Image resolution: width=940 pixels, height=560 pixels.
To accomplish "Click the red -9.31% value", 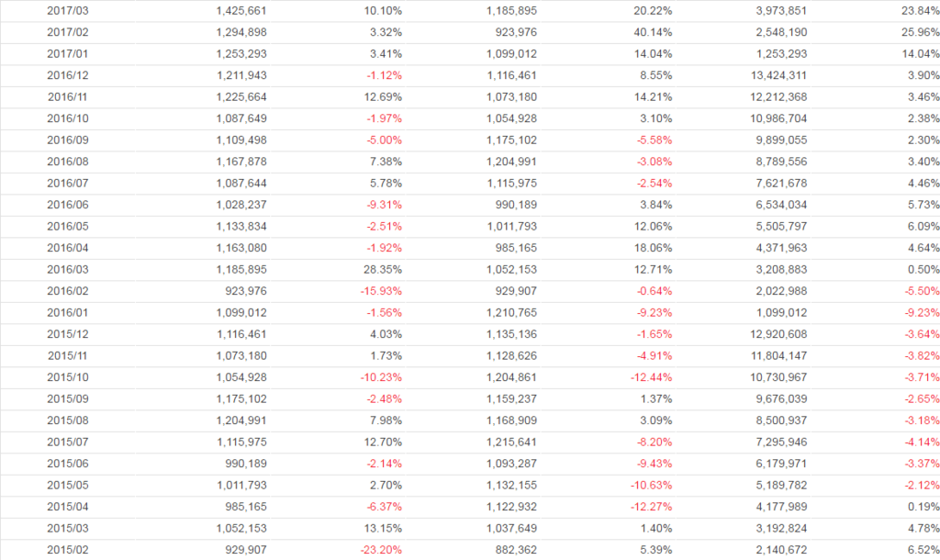I will [385, 205].
